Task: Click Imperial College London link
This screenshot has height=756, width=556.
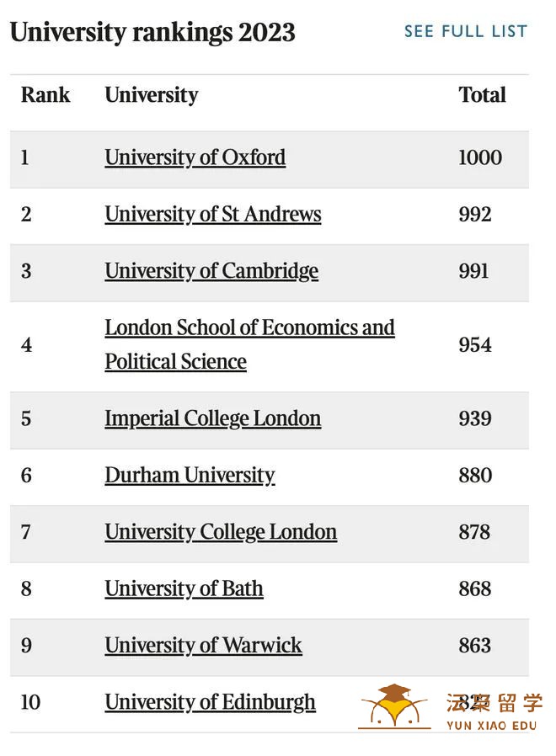Action: tap(213, 418)
